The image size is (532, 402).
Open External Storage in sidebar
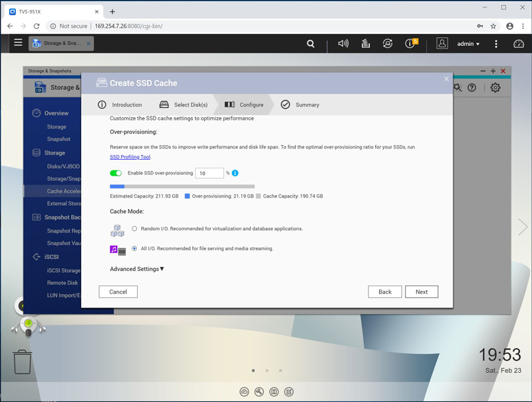[64, 204]
